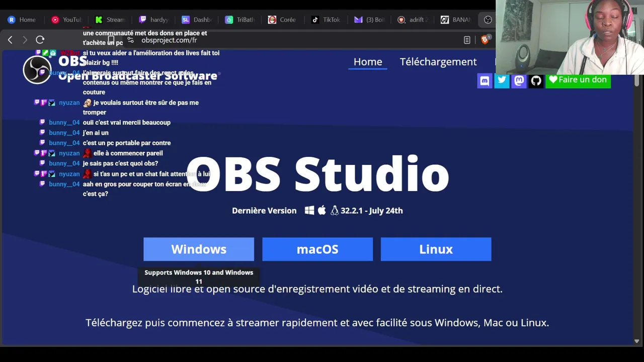Click the Home link in the site navigation

pos(368,62)
